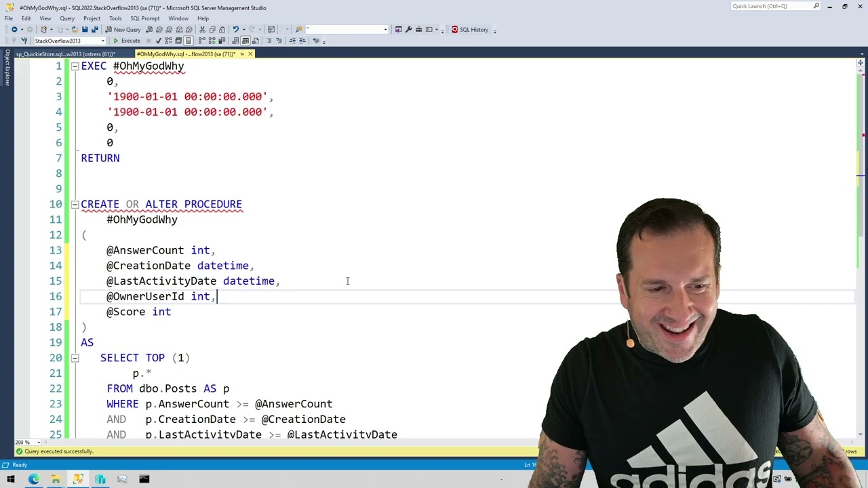Switch to the sp_QuickieStore.sql tab
The image size is (868, 488).
(66, 54)
